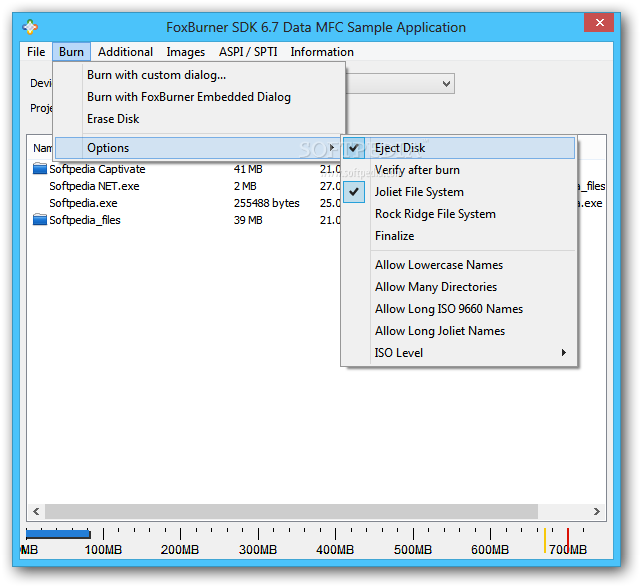Enable Allow Long Joliet Names
This screenshot has width=641, height=587.
click(x=459, y=331)
